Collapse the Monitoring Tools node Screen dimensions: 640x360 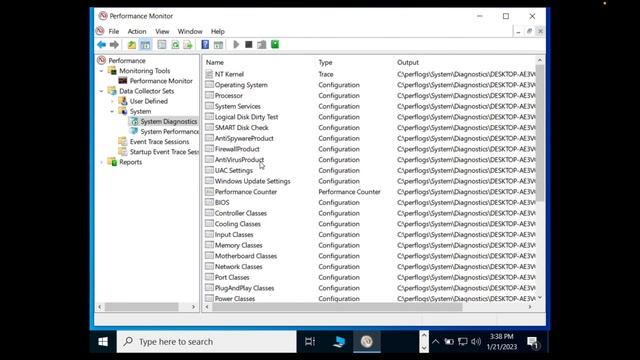pyautogui.click(x=101, y=71)
